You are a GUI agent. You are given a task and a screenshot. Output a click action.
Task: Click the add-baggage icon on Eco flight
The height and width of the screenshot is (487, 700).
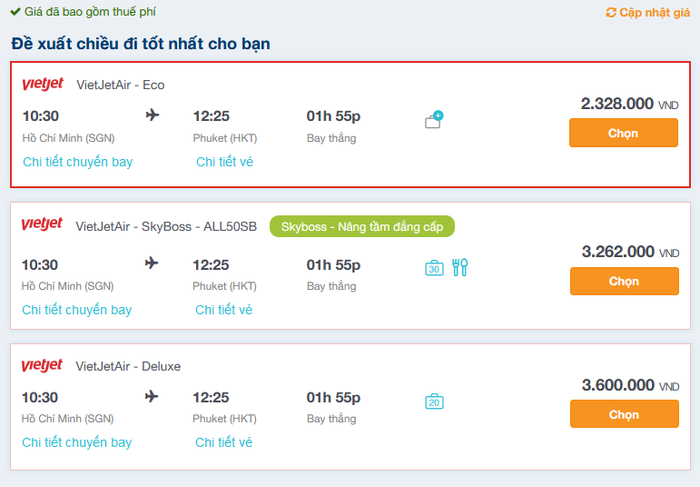(x=433, y=119)
